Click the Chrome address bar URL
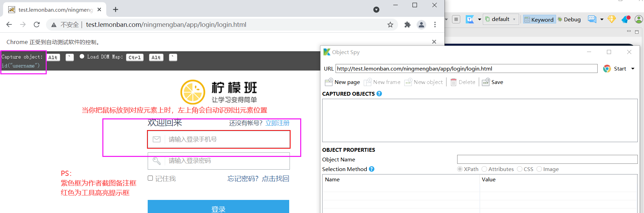The height and width of the screenshot is (213, 644). click(x=166, y=24)
